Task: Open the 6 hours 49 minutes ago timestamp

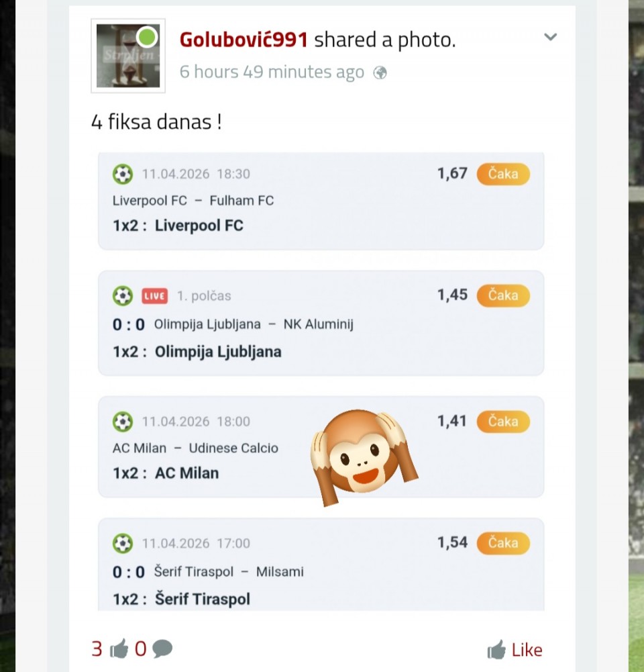Action: click(x=272, y=72)
